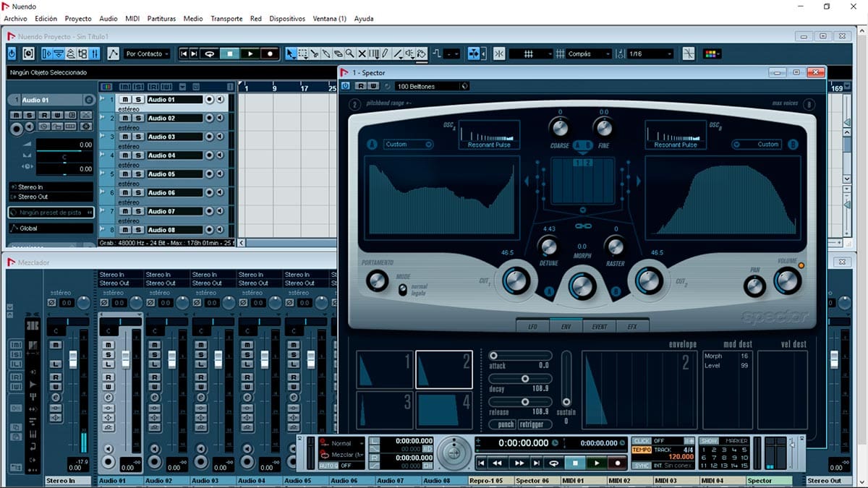This screenshot has height=488, width=868.
Task: Open the Ayuda menu
Action: pyautogui.click(x=364, y=19)
